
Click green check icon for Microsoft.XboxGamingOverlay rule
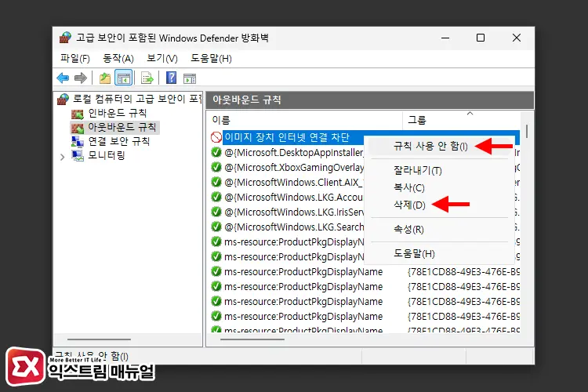[x=216, y=167]
